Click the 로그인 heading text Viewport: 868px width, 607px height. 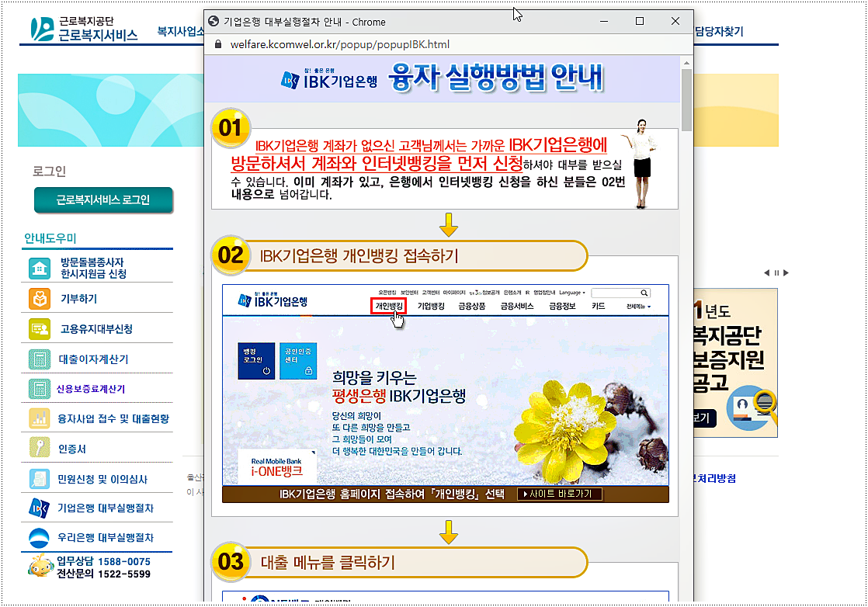tap(49, 171)
